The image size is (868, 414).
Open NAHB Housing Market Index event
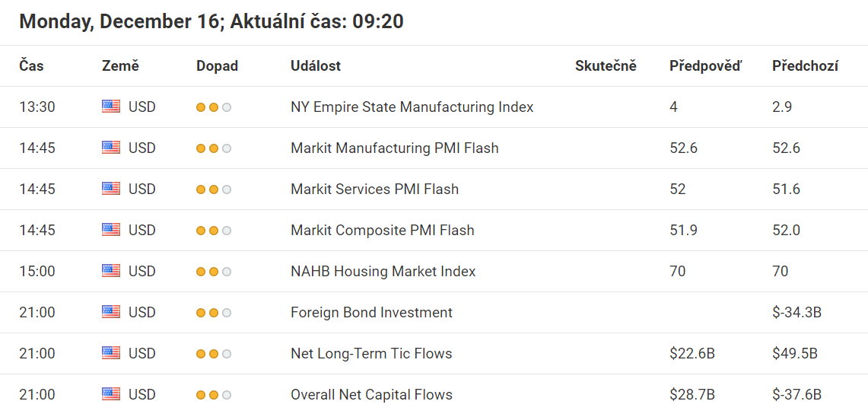[x=383, y=271]
